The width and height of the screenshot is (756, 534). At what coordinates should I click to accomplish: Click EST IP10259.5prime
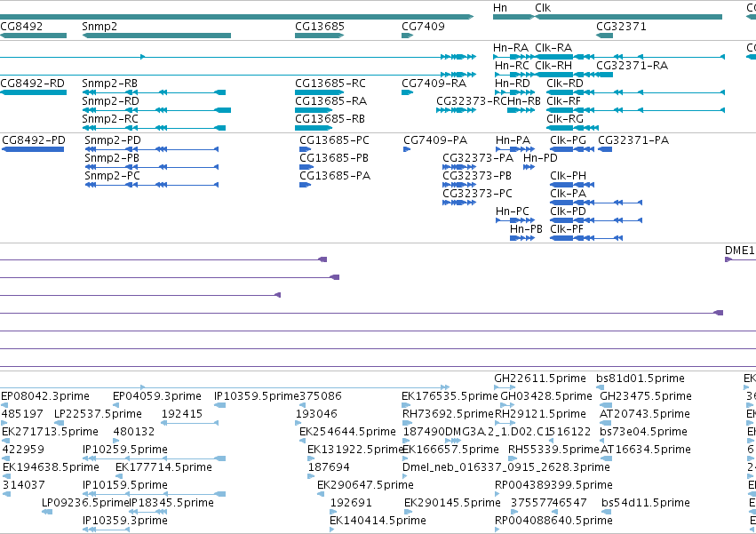[125, 450]
